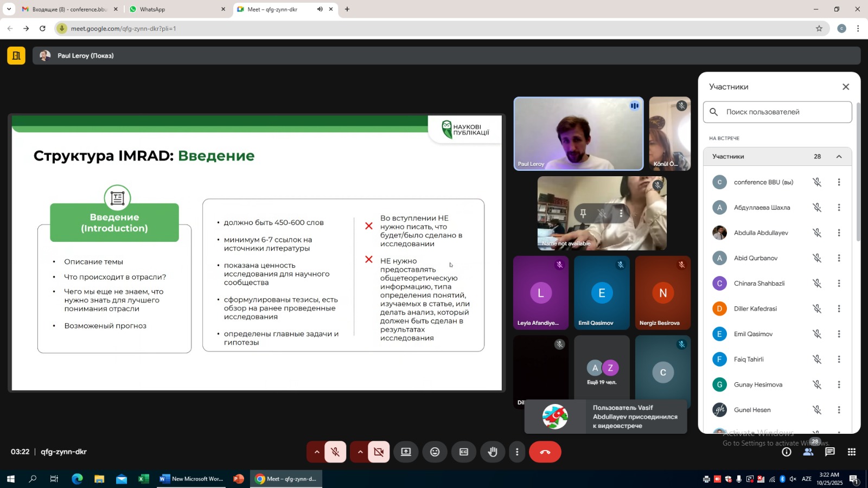This screenshot has height=488, width=868.
Task: Open more options for Abid Qurbanov
Action: coord(839,258)
